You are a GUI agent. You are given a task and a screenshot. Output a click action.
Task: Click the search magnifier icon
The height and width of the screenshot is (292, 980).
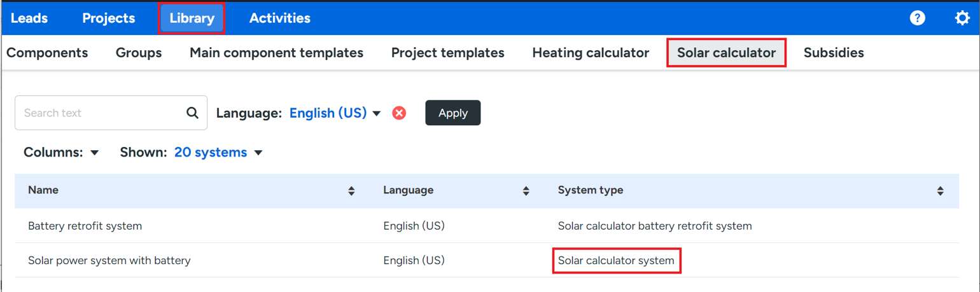click(192, 113)
